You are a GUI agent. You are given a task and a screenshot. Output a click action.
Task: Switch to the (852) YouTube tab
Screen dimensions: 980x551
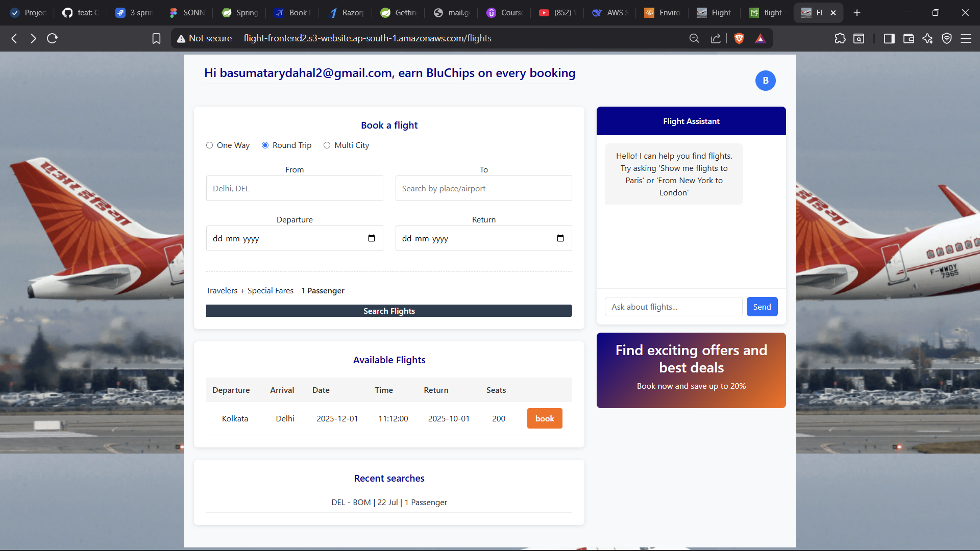(x=558, y=13)
